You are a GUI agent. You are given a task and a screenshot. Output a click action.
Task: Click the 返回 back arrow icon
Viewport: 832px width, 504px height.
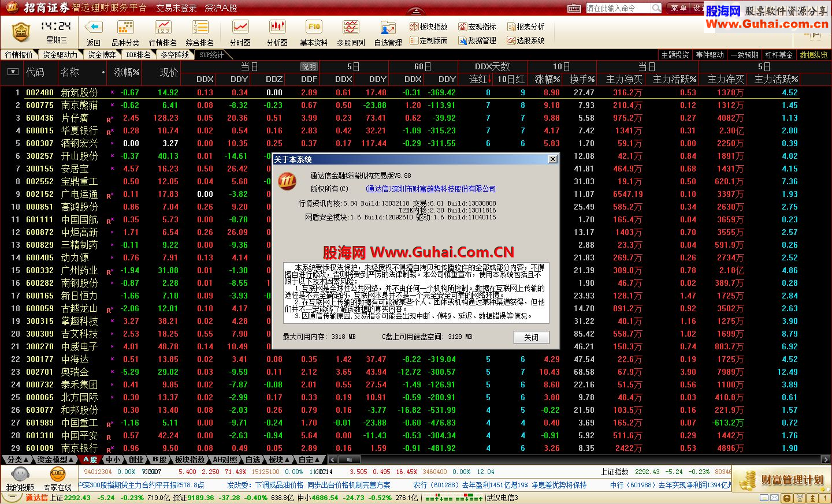(x=94, y=28)
